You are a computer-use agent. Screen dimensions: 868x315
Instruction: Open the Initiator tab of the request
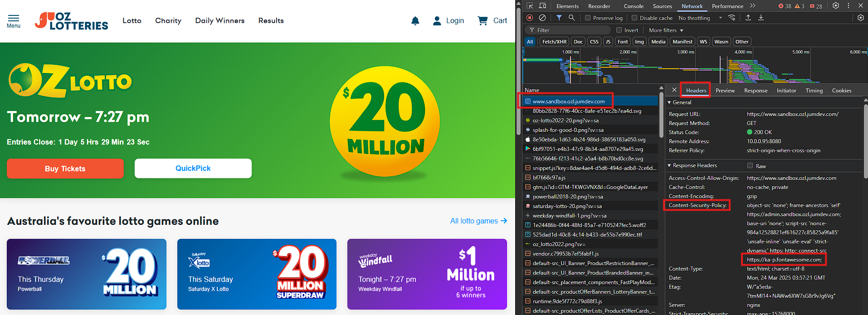[x=786, y=90]
